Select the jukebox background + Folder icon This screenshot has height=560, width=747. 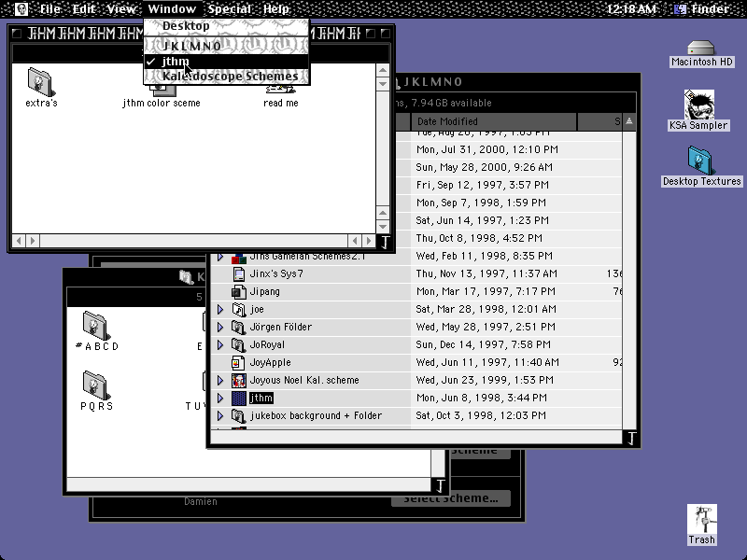pos(239,415)
